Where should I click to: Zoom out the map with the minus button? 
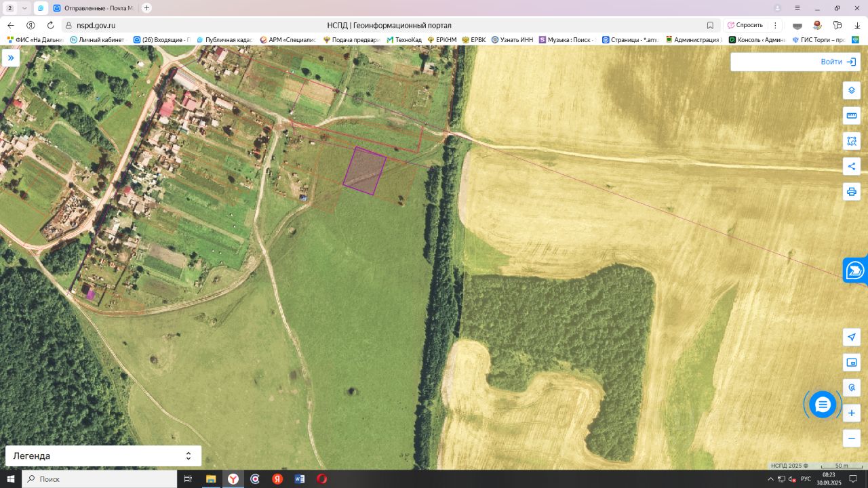click(852, 439)
